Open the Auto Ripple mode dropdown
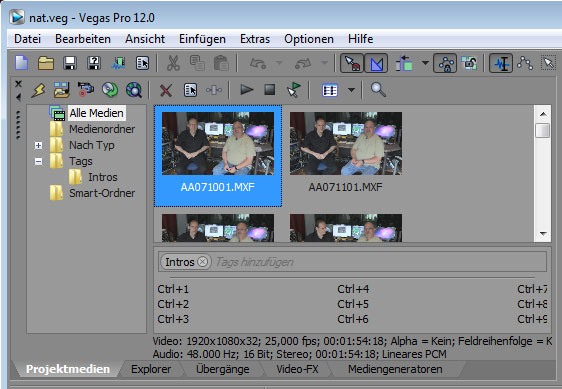The image size is (562, 389). pos(425,63)
